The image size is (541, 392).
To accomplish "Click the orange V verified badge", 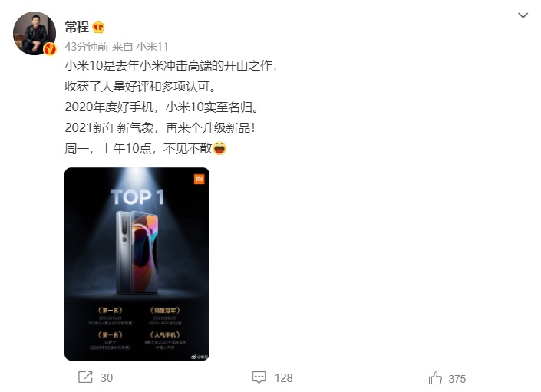I will (x=50, y=49).
